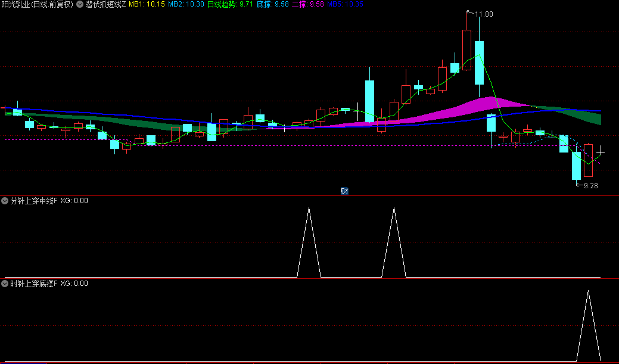Click the first signal spike in 分针上穿中线F panel
The width and height of the screenshot is (619, 364).
(x=309, y=242)
